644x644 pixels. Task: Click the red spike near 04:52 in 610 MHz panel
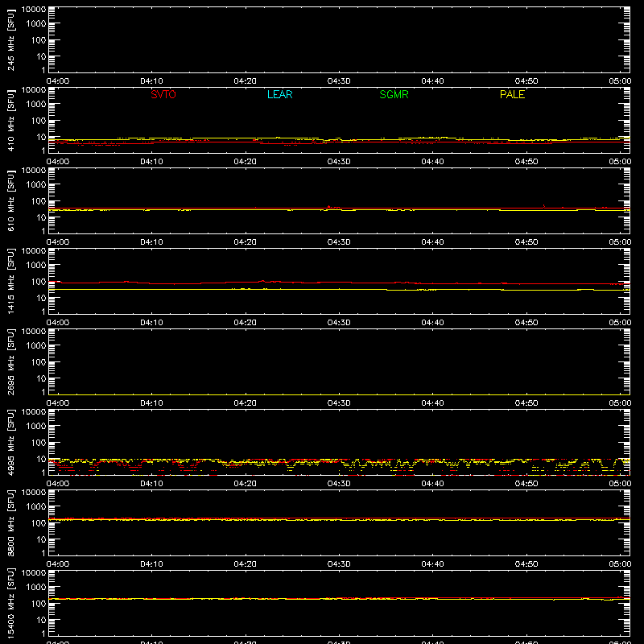coord(544,206)
